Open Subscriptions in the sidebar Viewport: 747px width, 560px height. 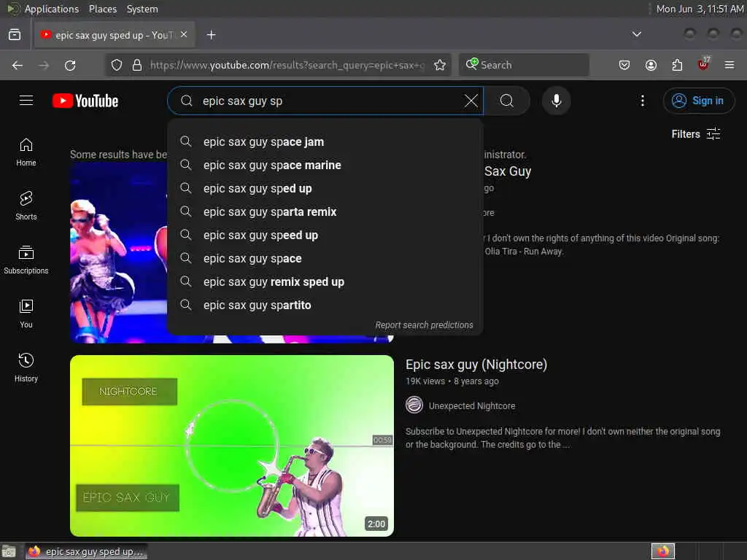26,260
